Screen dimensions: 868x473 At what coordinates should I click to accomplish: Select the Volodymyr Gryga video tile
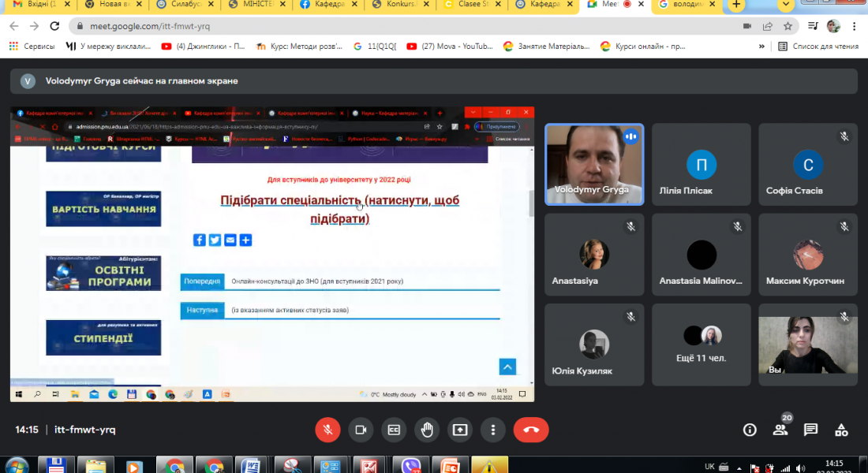(x=594, y=164)
